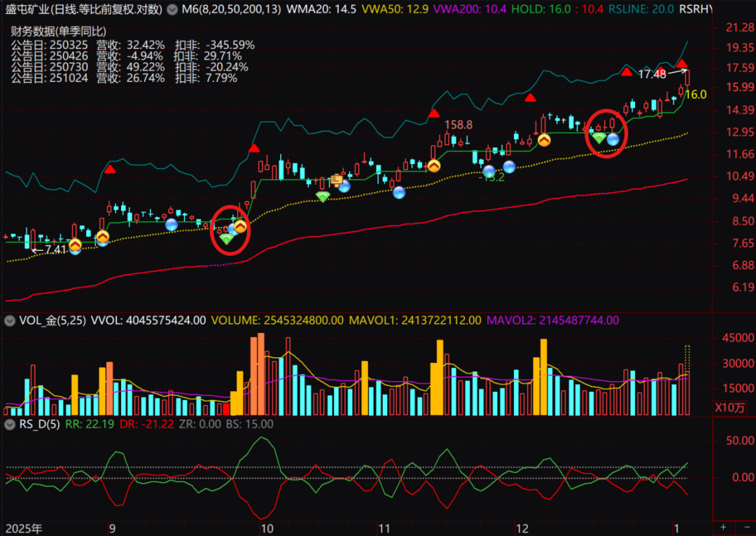Zoom in with the plus button
Viewport: 756px width, 536px height.
(x=723, y=528)
